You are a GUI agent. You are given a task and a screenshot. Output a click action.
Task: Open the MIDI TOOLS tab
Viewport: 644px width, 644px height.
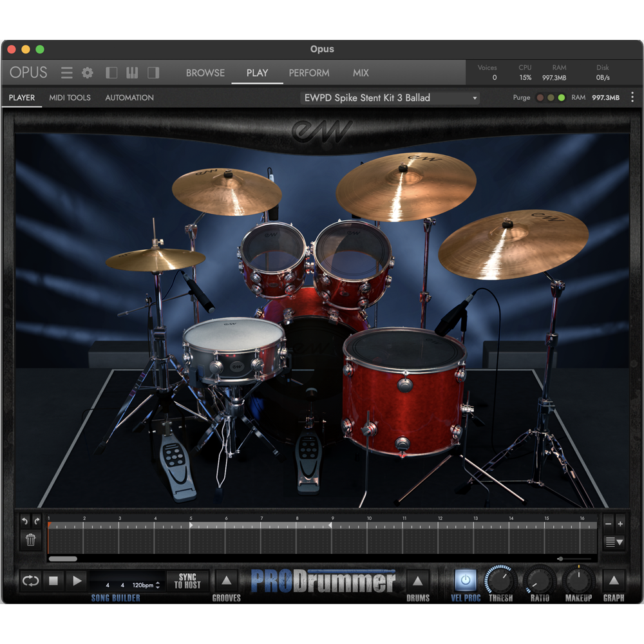[70, 97]
